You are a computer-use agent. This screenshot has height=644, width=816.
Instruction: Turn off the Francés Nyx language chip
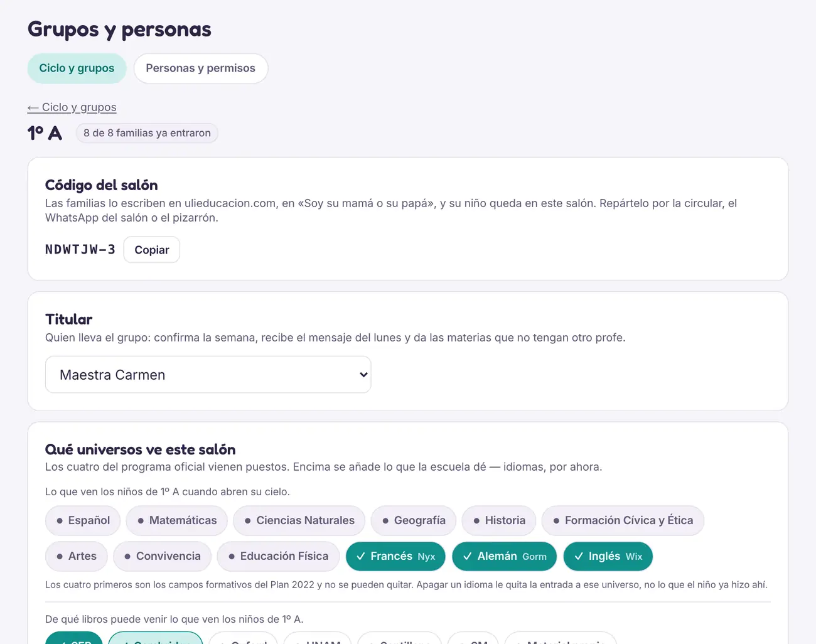[x=395, y=556]
